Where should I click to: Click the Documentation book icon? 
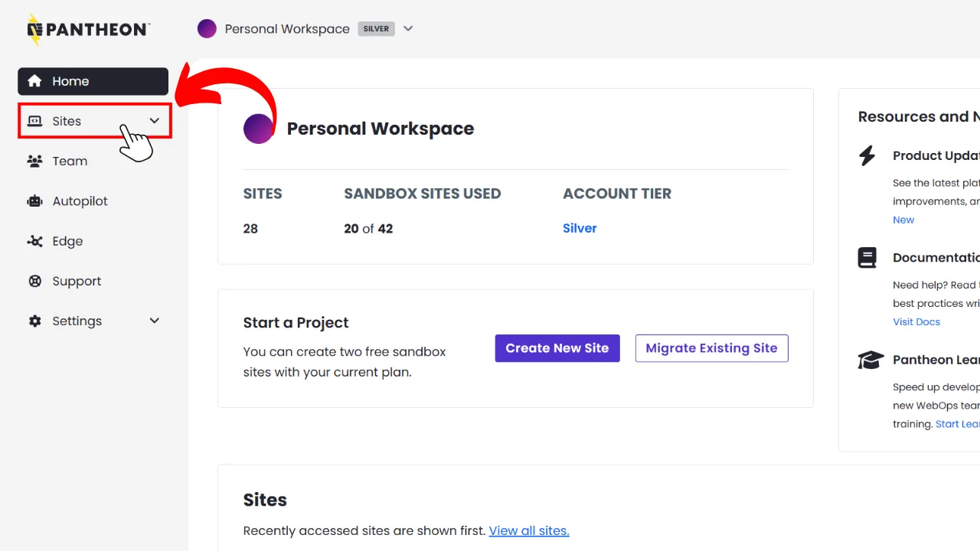867,258
